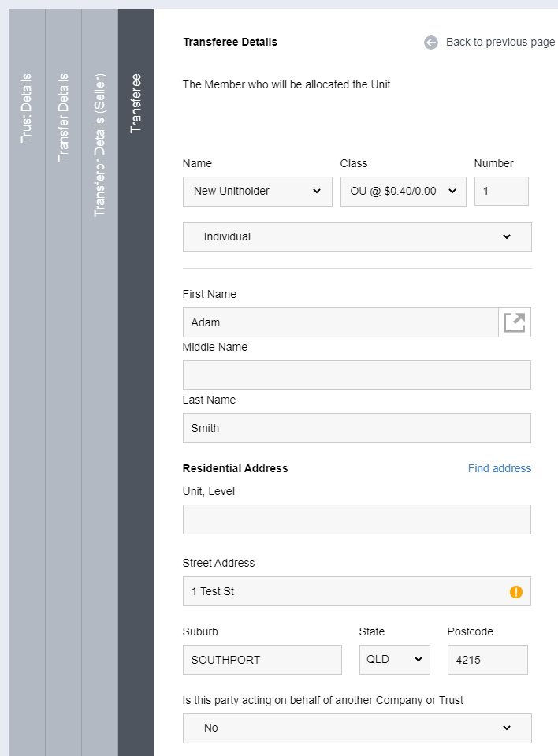
Task: Click the back arrow circle icon
Action: pos(430,43)
